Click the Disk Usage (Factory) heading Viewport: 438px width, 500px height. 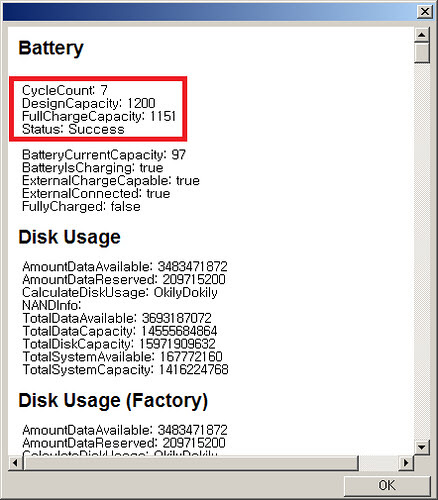coord(113,401)
